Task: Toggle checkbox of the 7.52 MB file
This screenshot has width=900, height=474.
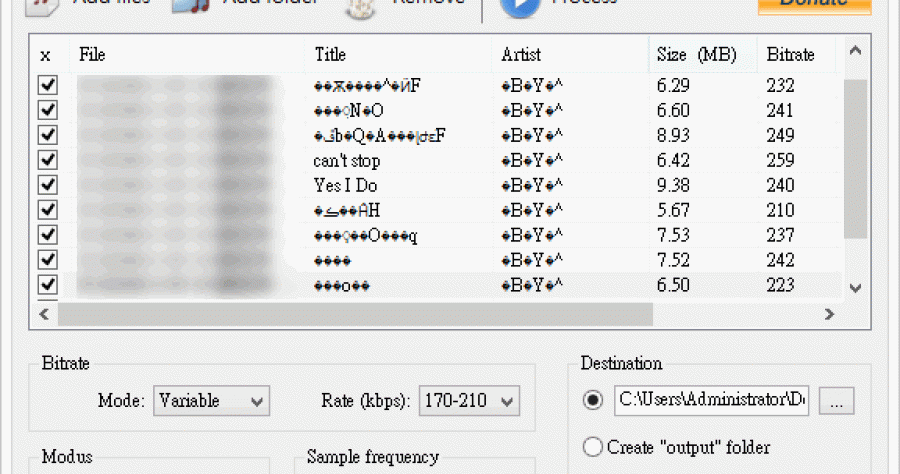Action: pos(48,259)
